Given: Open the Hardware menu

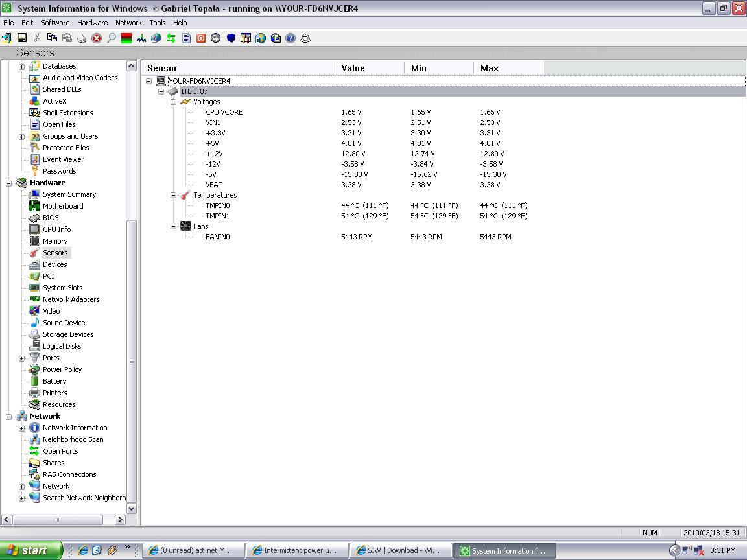Looking at the screenshot, I should tap(93, 23).
